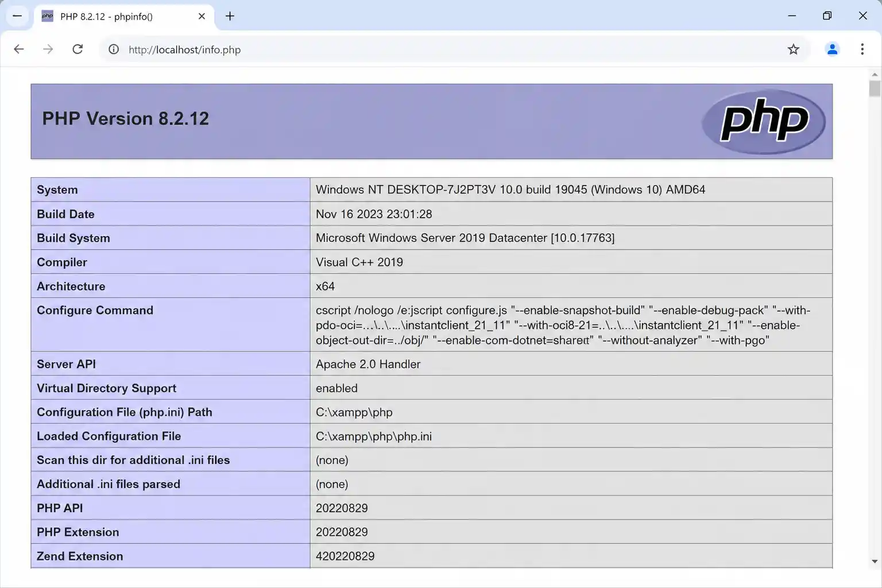
Task: Click the browser back arrow
Action: (x=19, y=49)
